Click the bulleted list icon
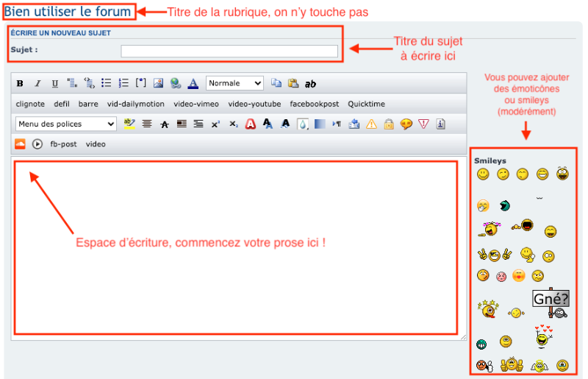 coord(106,84)
